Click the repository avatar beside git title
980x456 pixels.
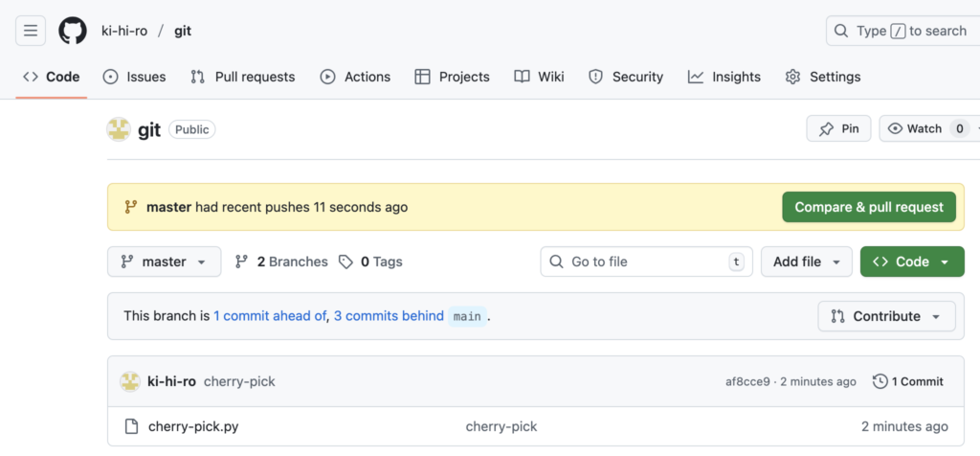click(119, 129)
